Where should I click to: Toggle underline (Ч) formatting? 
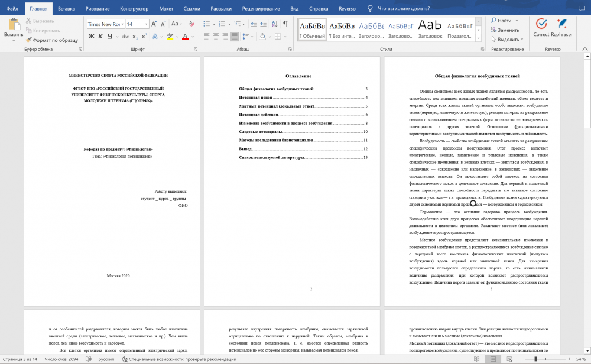click(x=110, y=37)
